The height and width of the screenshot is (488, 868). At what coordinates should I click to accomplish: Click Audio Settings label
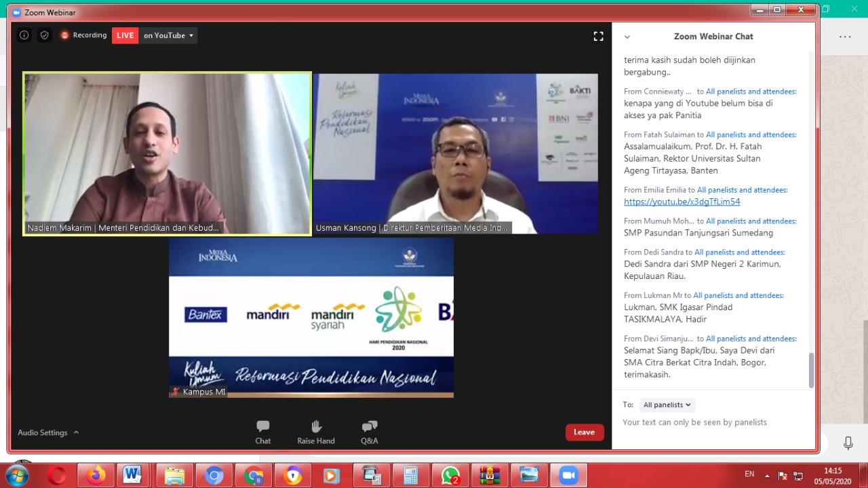(43, 432)
